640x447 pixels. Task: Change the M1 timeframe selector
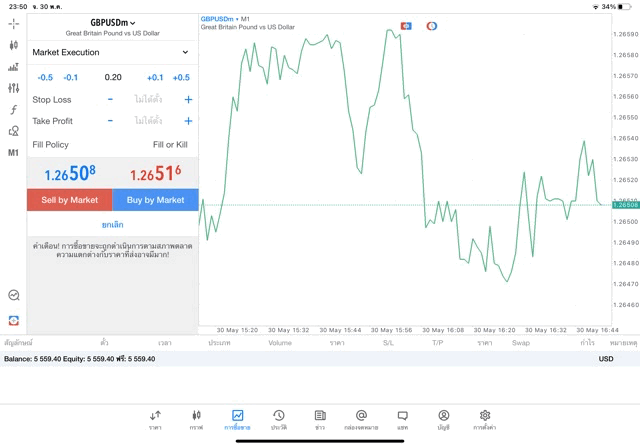(13, 153)
